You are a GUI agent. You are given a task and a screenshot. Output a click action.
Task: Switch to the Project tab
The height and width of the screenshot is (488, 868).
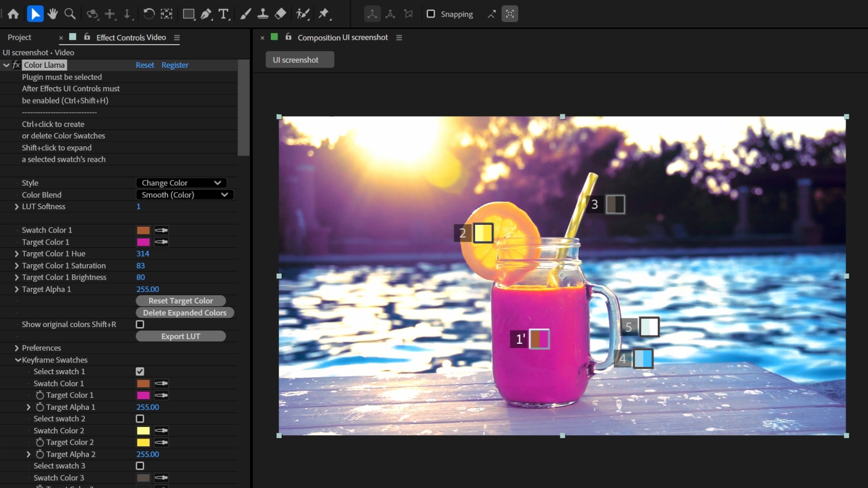click(x=19, y=38)
